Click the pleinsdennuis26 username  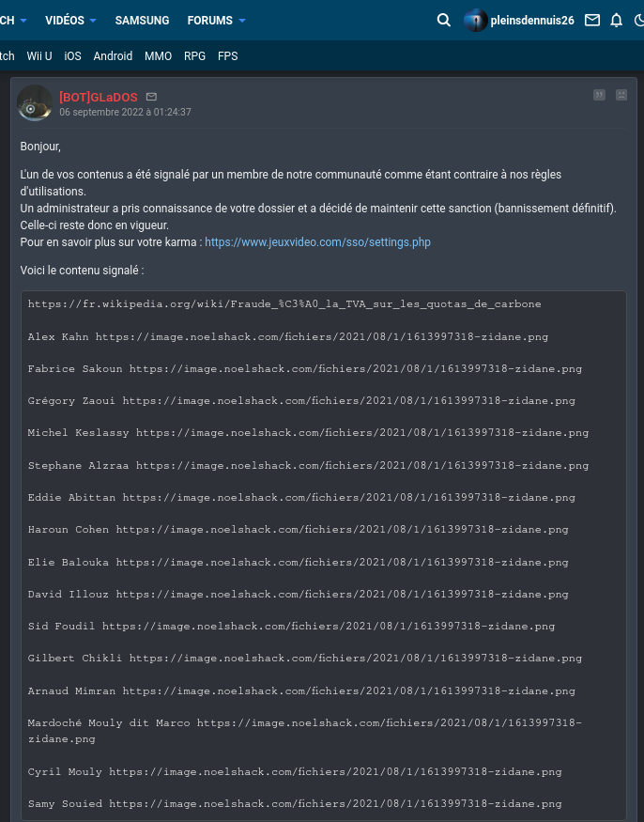pyautogui.click(x=532, y=21)
